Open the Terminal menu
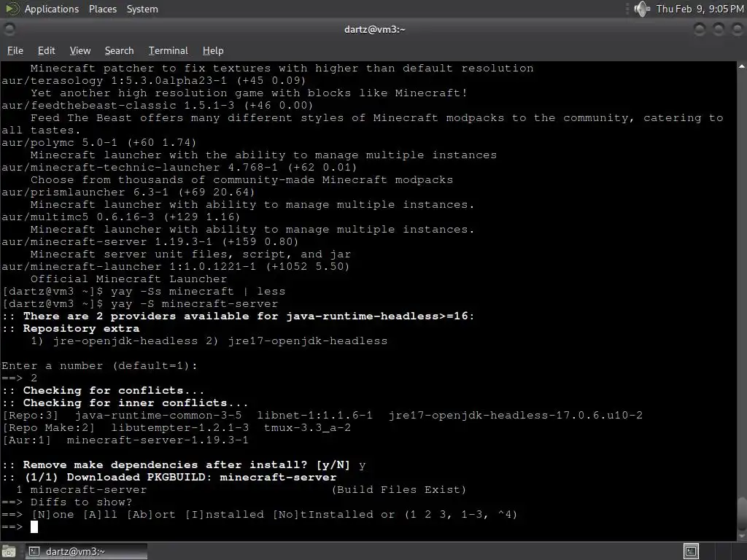The width and height of the screenshot is (747, 560). (x=169, y=50)
